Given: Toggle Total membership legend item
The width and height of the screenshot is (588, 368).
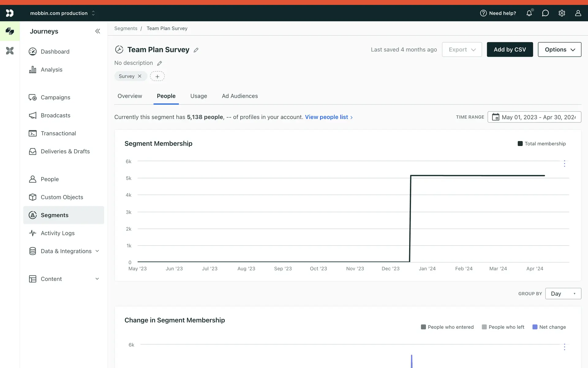Looking at the screenshot, I should (x=541, y=144).
